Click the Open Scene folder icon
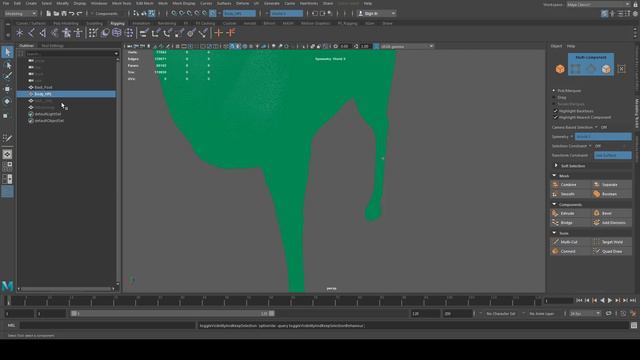Image resolution: width=640 pixels, height=360 pixels. [56, 13]
